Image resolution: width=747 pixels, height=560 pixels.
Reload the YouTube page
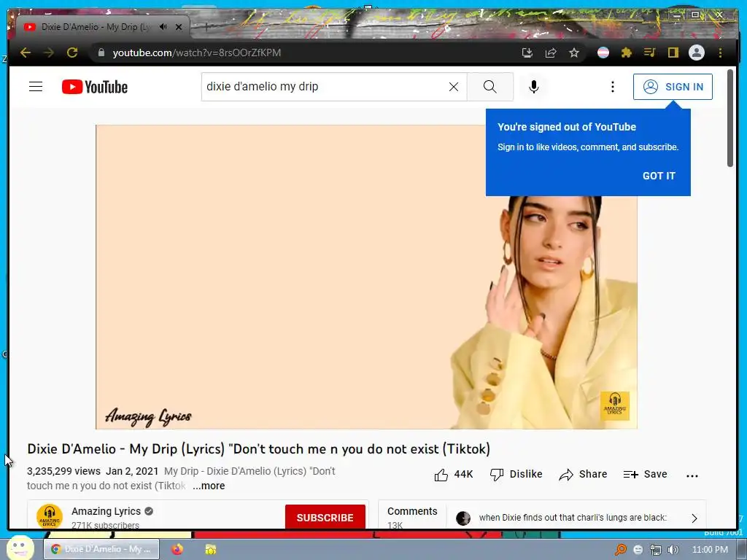click(72, 52)
